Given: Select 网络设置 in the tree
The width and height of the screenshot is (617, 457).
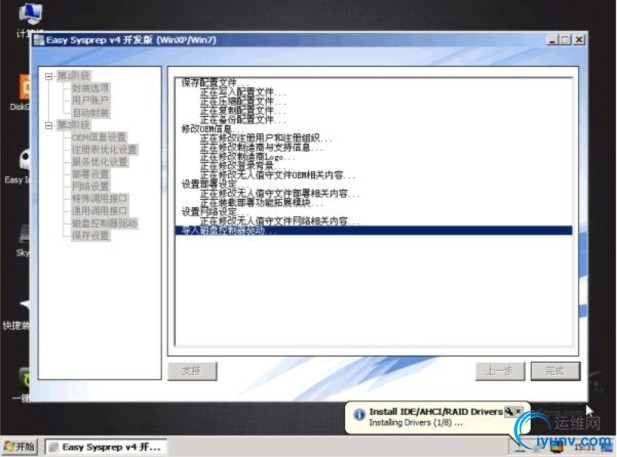Looking at the screenshot, I should point(90,186).
